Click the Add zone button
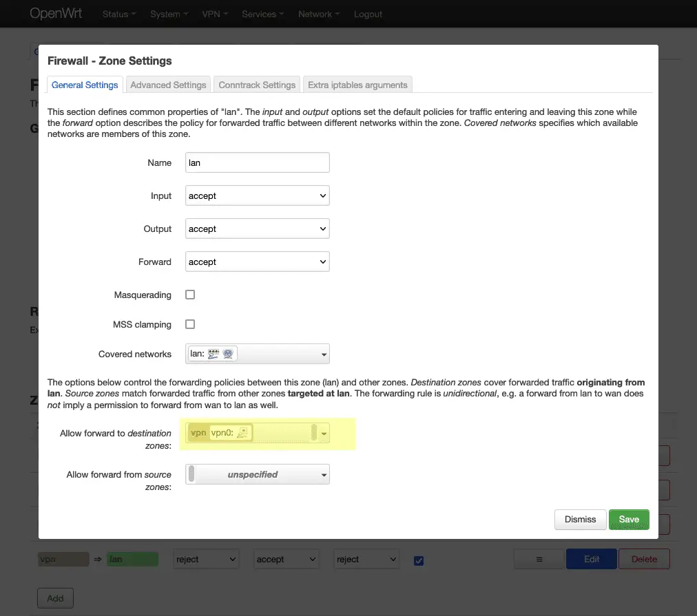The width and height of the screenshot is (697, 616). coord(56,598)
